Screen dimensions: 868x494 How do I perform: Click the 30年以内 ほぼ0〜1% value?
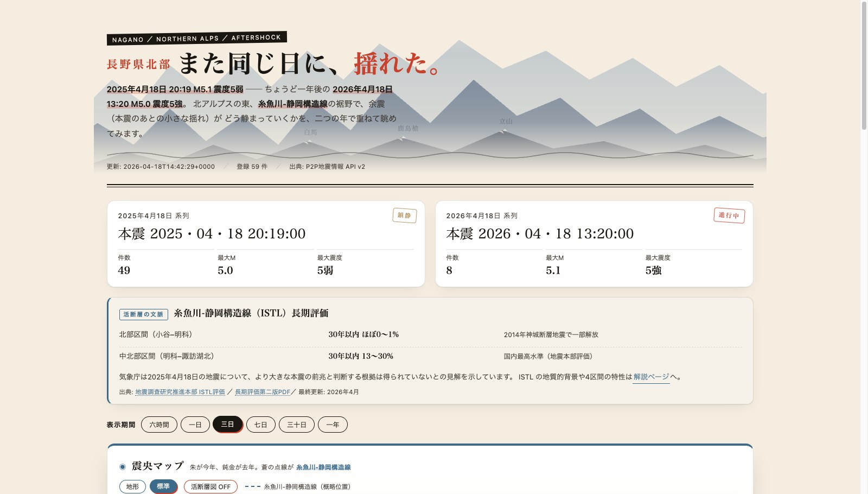[363, 334]
